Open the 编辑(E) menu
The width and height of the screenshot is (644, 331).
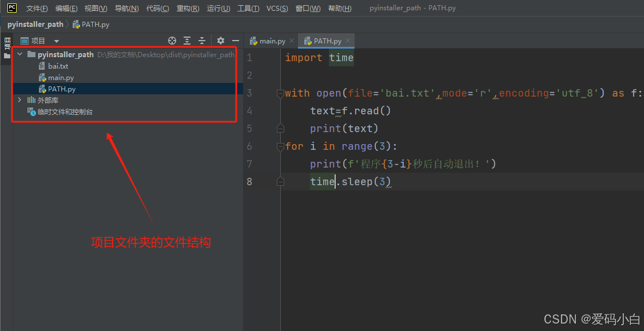66,8
